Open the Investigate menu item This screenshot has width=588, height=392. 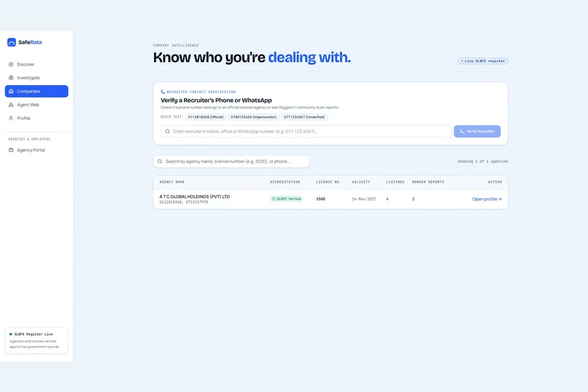click(x=36, y=78)
